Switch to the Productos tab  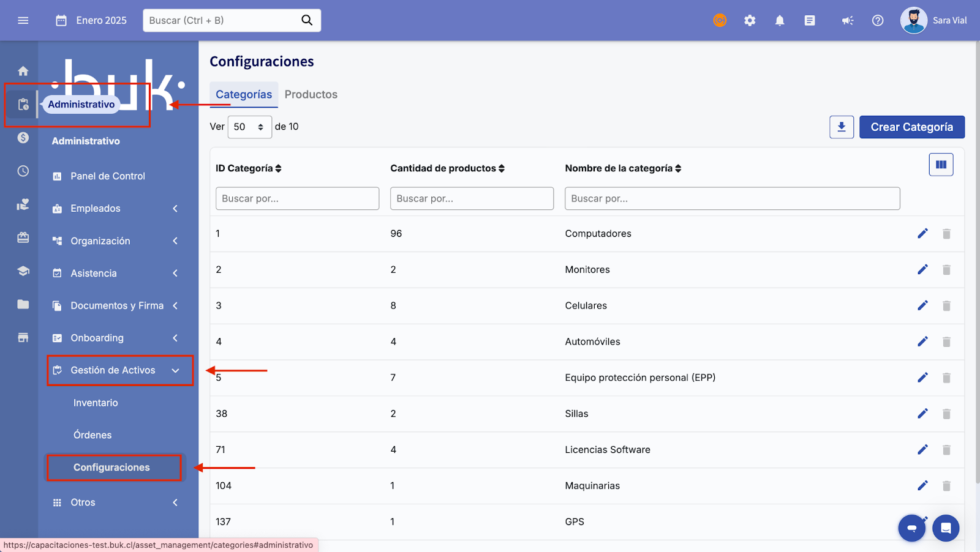311,94
